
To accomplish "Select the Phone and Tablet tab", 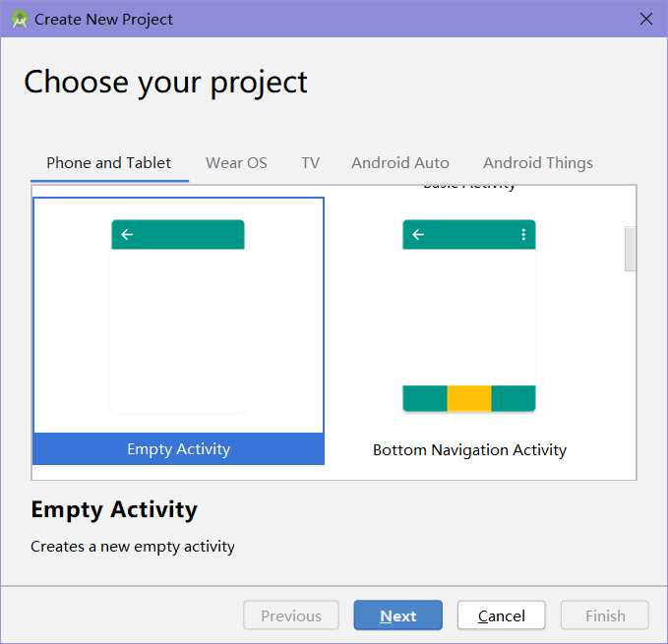I will point(108,162).
